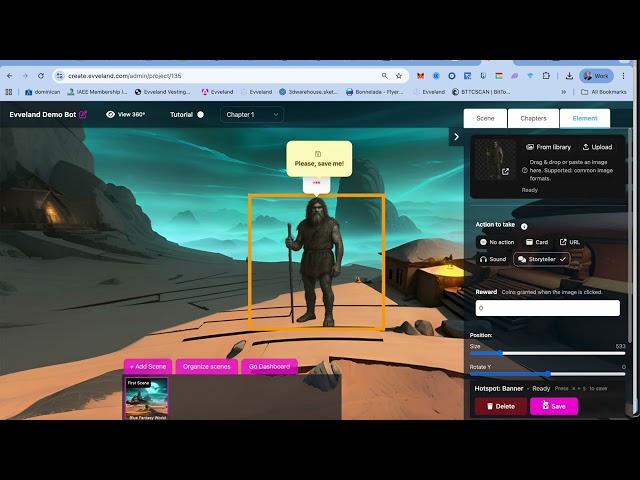Click the Rotate Y slider handle
This screenshot has width=640, height=480.
549,374
